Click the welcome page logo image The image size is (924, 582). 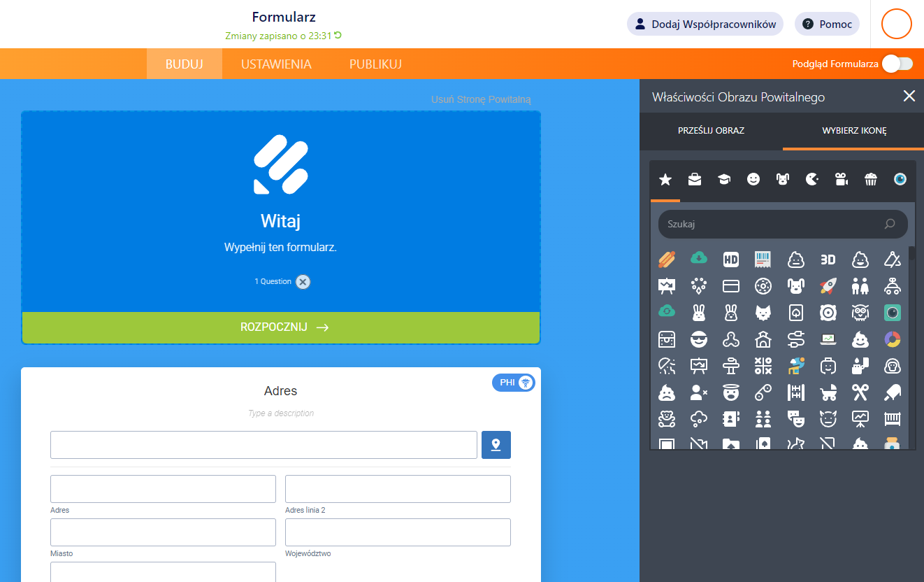click(x=281, y=165)
